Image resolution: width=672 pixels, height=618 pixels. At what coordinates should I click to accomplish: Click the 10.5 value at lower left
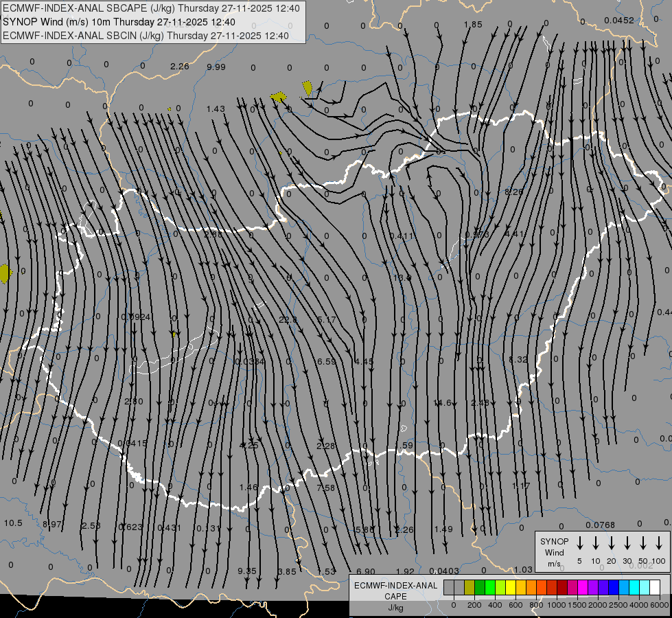tap(13, 523)
